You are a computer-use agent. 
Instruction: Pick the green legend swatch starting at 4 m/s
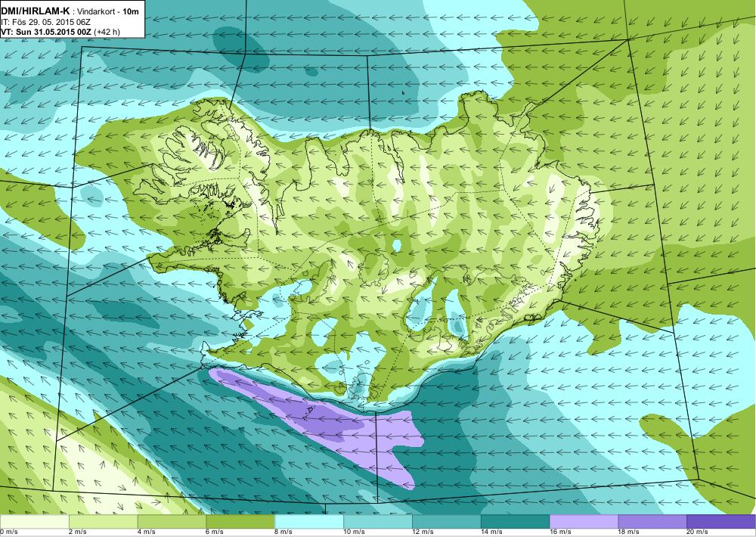click(172, 521)
